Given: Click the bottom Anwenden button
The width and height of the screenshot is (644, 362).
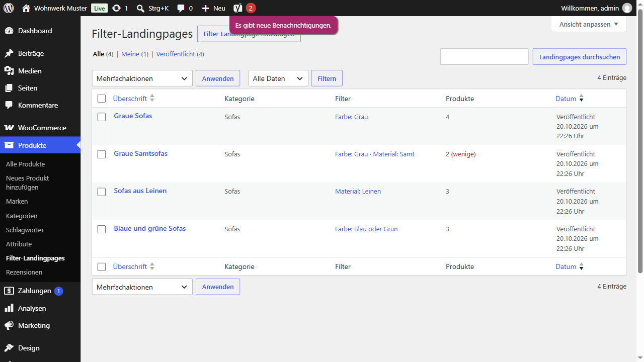Looking at the screenshot, I should coord(218,287).
